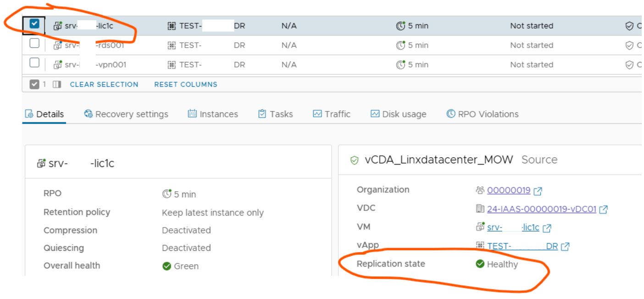
Task: Click the selected count checkbox icon
Action: [34, 84]
